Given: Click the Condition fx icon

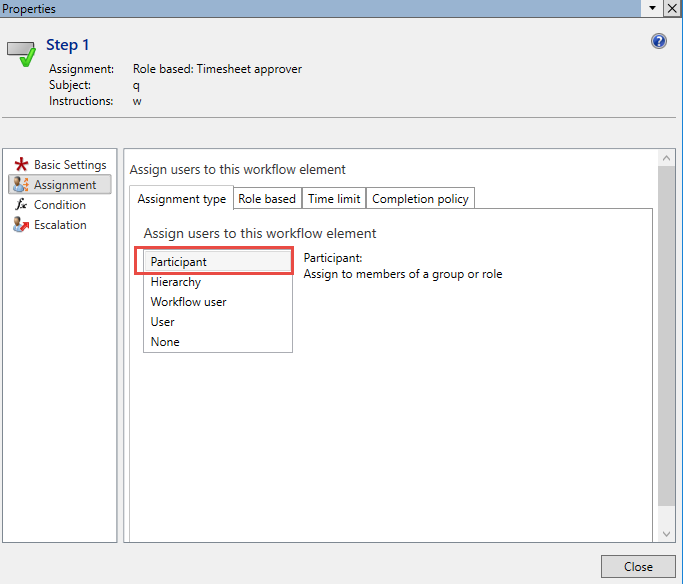Looking at the screenshot, I should pos(21,205).
